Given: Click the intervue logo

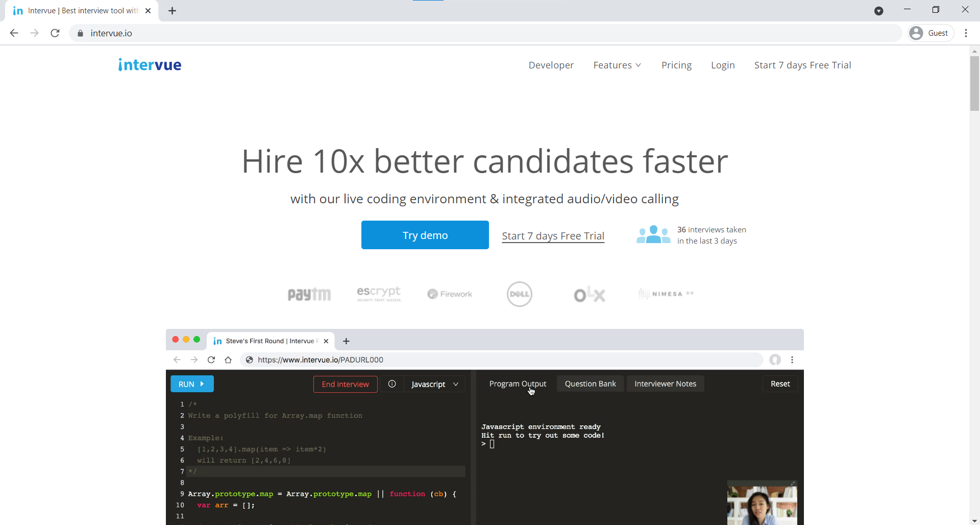Looking at the screenshot, I should [150, 65].
